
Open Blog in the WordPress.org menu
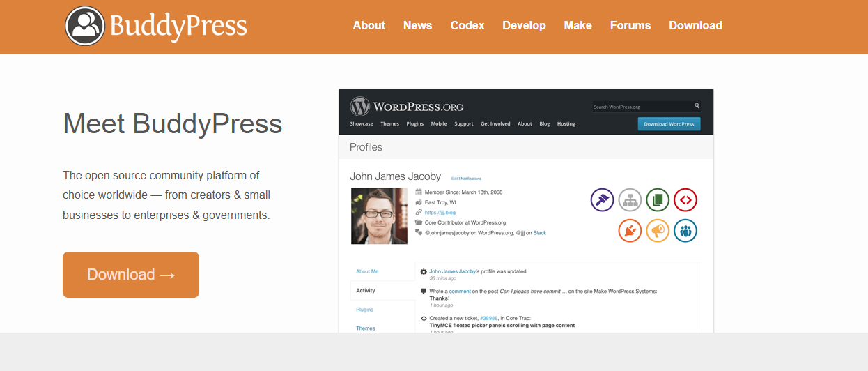[545, 124]
